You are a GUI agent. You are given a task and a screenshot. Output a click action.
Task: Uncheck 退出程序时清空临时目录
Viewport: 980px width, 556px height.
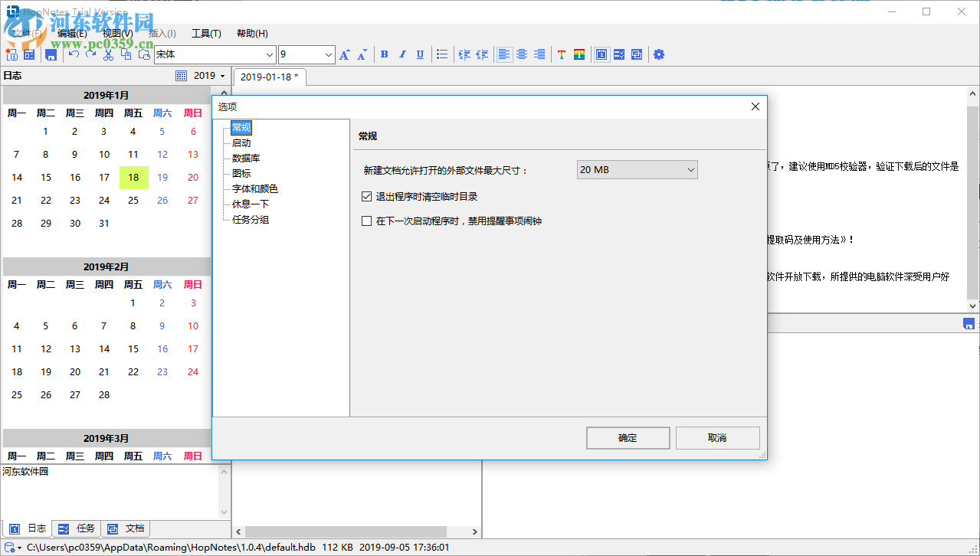click(366, 195)
